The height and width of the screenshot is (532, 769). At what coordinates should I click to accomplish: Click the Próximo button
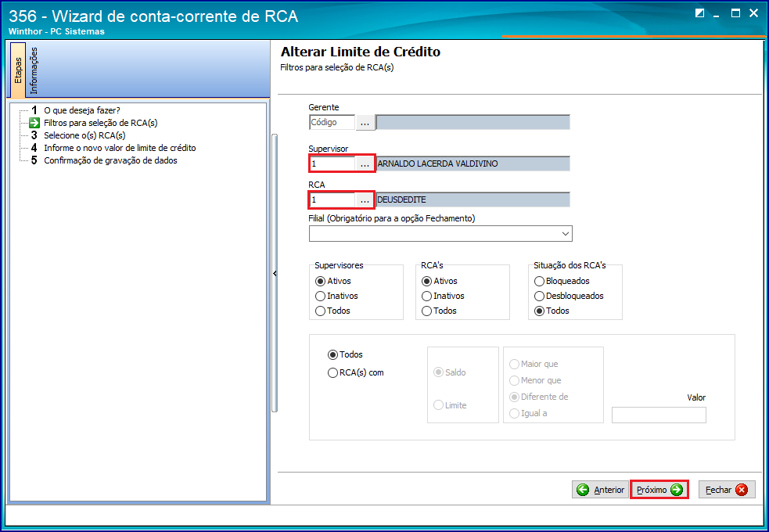click(659, 489)
